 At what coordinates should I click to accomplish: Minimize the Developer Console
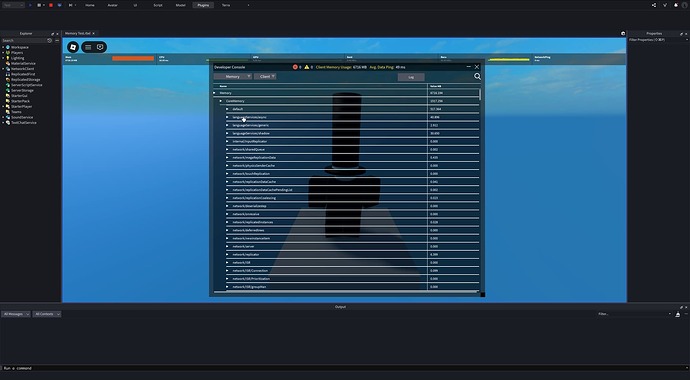468,67
